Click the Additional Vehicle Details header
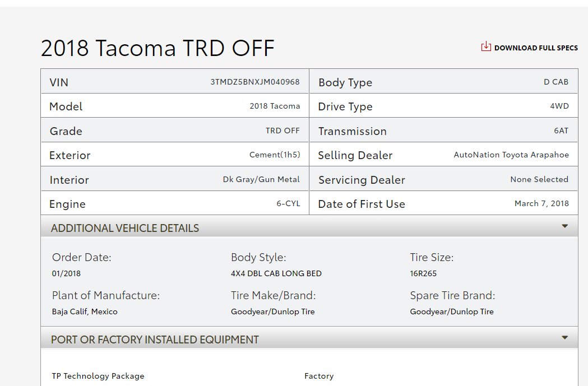Screen dimensions: 588x386 click(125, 228)
